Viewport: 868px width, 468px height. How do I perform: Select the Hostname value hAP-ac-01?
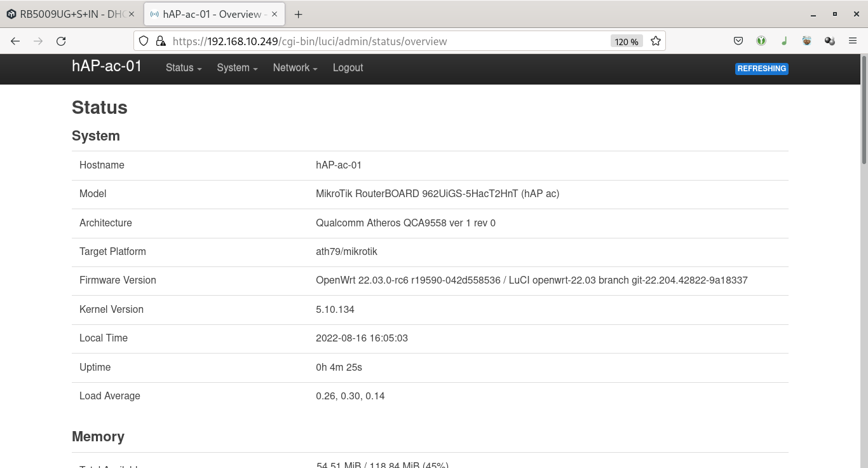coord(339,165)
